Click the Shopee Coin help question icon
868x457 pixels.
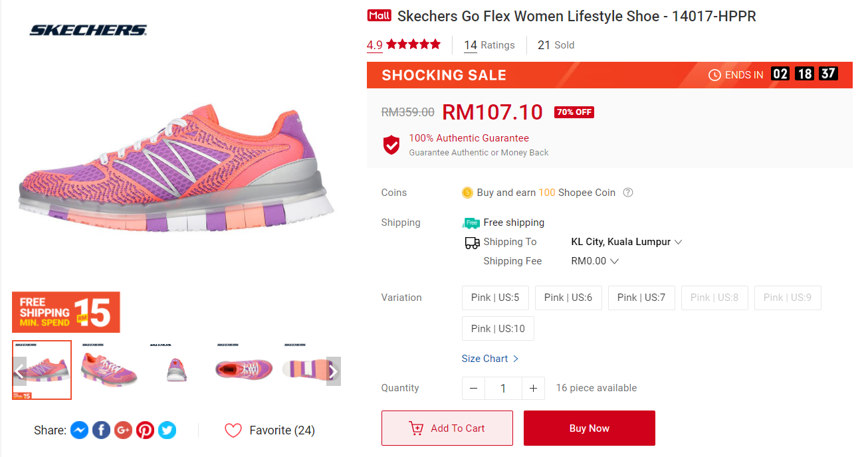628,193
